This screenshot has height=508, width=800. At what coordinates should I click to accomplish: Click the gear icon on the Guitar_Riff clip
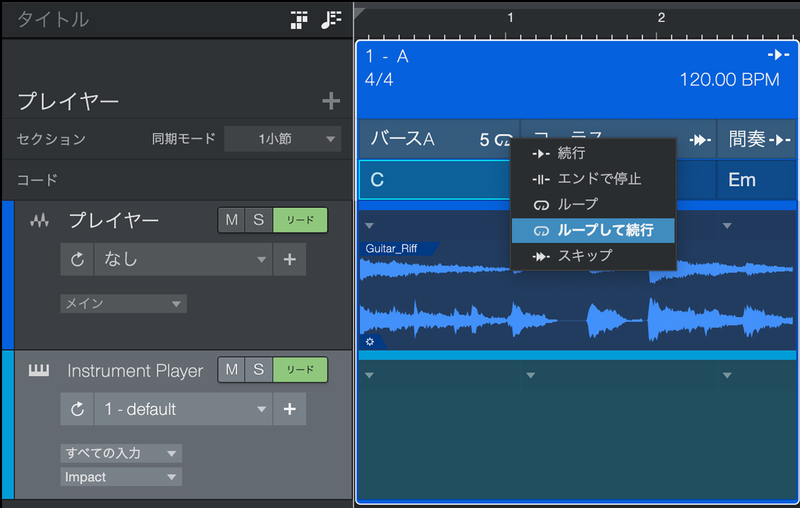click(370, 342)
